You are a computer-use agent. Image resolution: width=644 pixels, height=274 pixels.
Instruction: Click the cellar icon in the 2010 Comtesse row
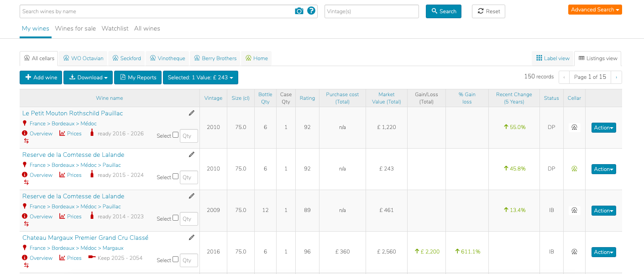574,169
